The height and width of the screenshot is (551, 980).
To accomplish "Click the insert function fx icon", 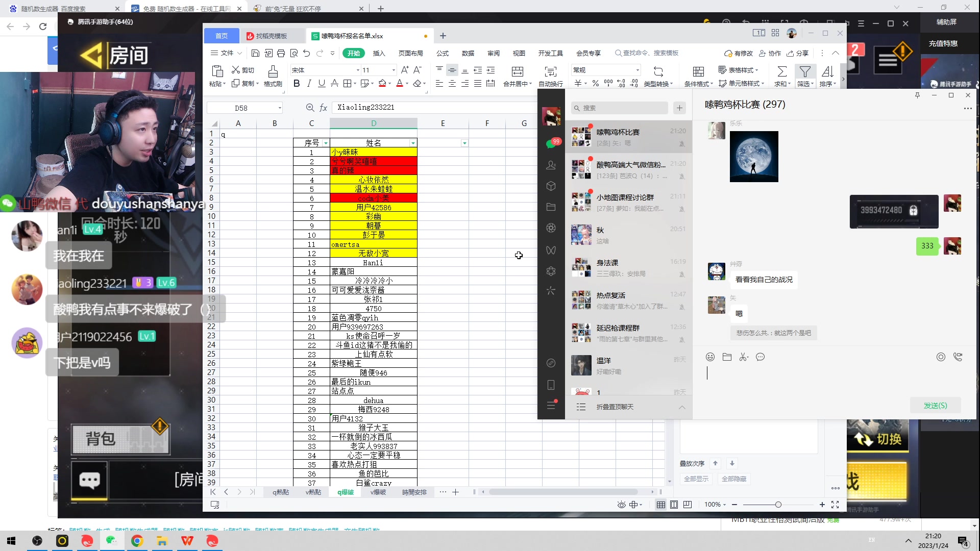I will pos(323,108).
